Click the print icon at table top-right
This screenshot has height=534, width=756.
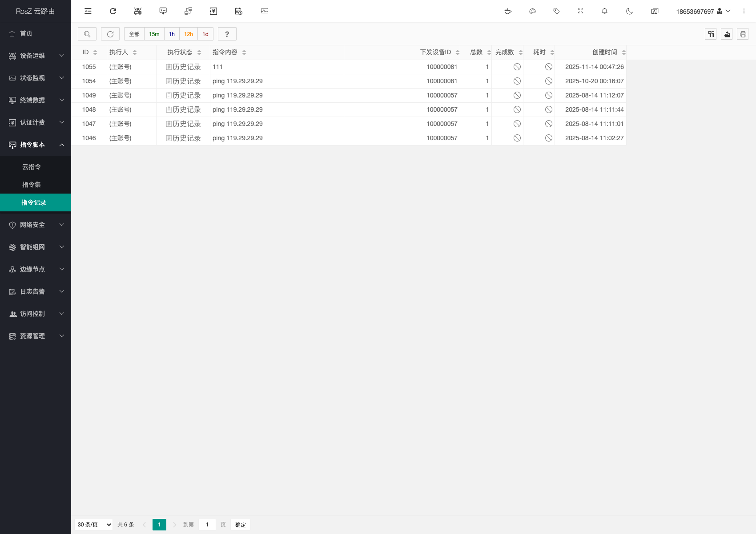point(743,34)
